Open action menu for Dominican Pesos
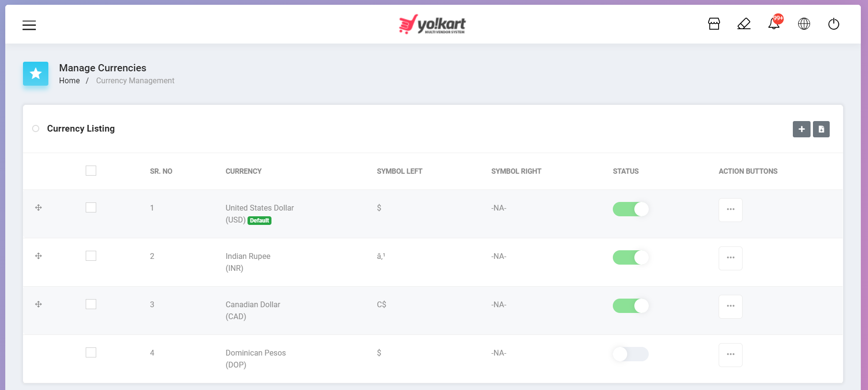Viewport: 868px width, 390px height. (x=731, y=355)
